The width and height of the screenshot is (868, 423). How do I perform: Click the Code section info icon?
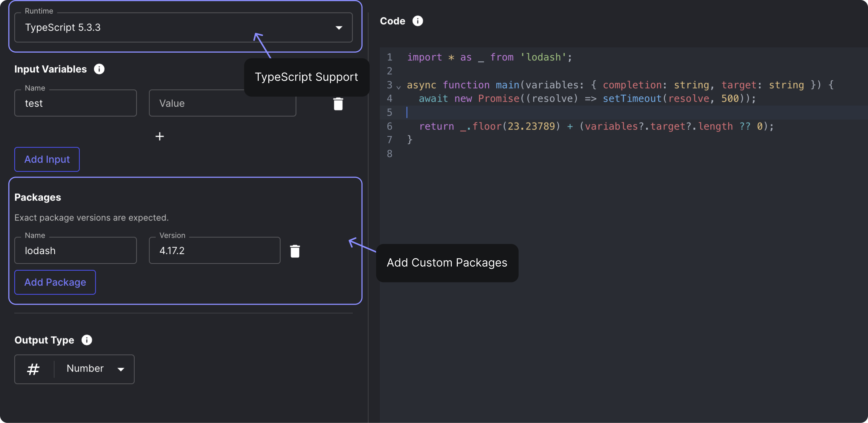point(417,21)
